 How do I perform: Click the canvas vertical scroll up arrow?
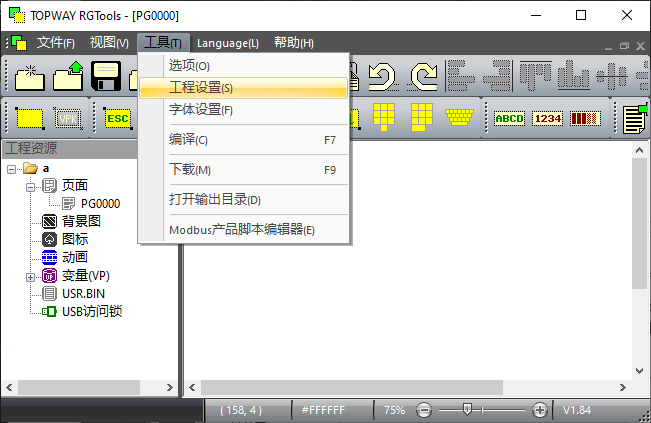[639, 150]
